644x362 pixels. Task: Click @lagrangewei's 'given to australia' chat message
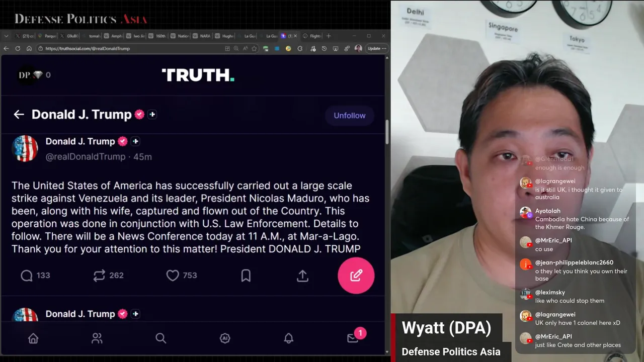tap(579, 194)
